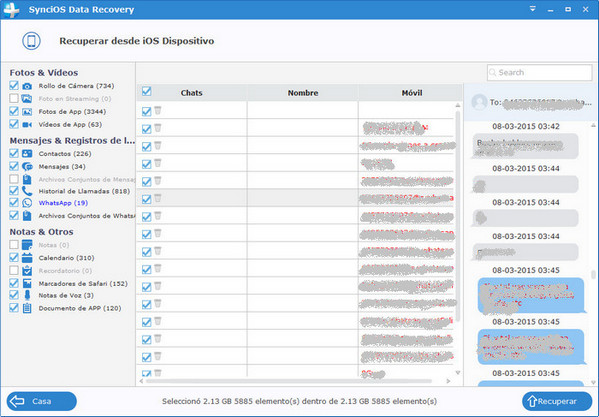Select the Calendario icon
Viewport: 599px width, 417px height.
(x=27, y=258)
